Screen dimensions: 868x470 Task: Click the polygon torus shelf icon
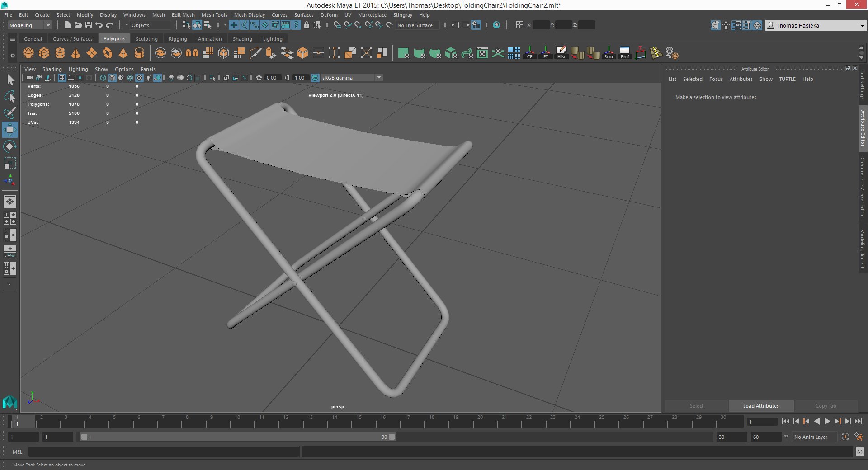point(107,53)
